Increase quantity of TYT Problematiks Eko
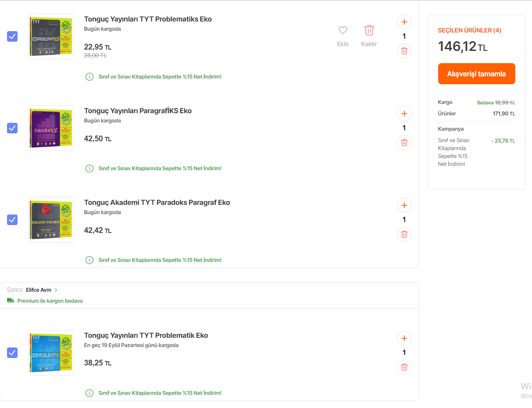This screenshot has height=408, width=532. (404, 22)
